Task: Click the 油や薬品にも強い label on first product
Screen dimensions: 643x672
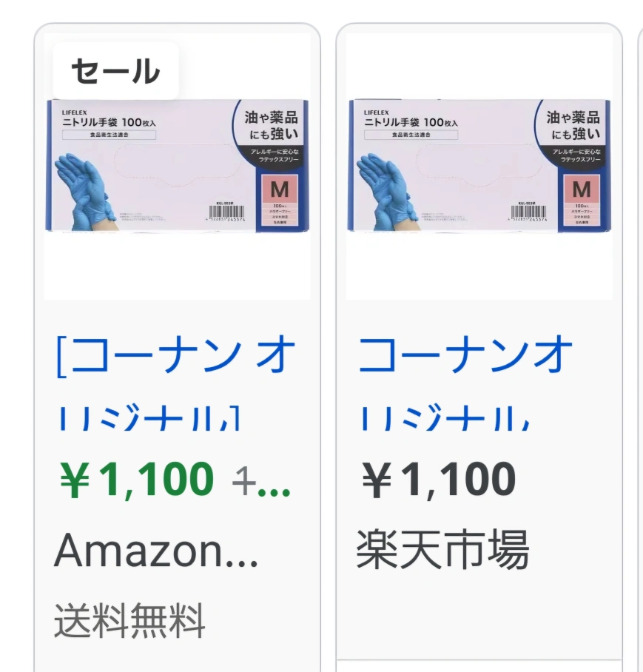Action: pyautogui.click(x=271, y=125)
